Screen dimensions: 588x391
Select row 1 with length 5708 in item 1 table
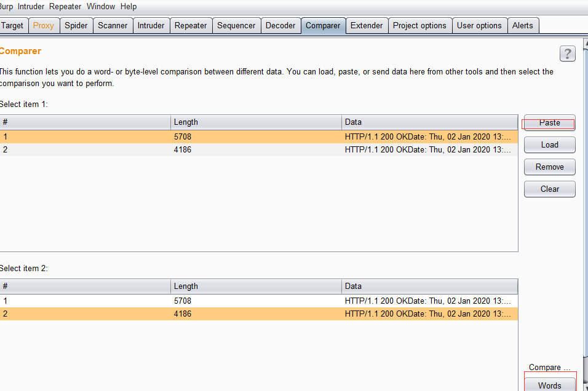pyautogui.click(x=259, y=137)
